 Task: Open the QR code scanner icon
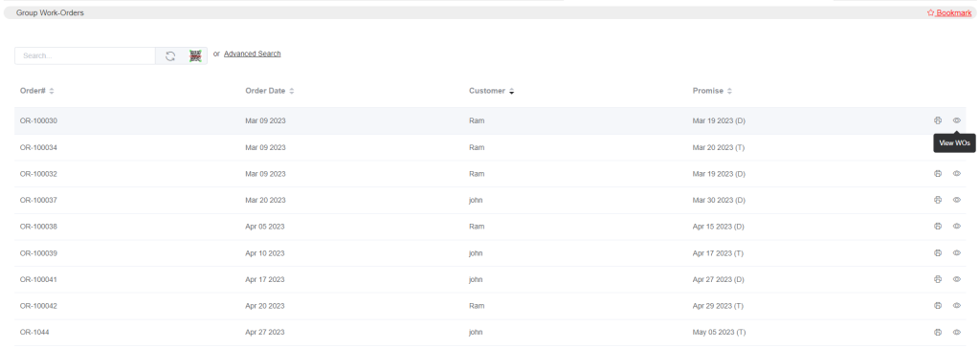195,56
